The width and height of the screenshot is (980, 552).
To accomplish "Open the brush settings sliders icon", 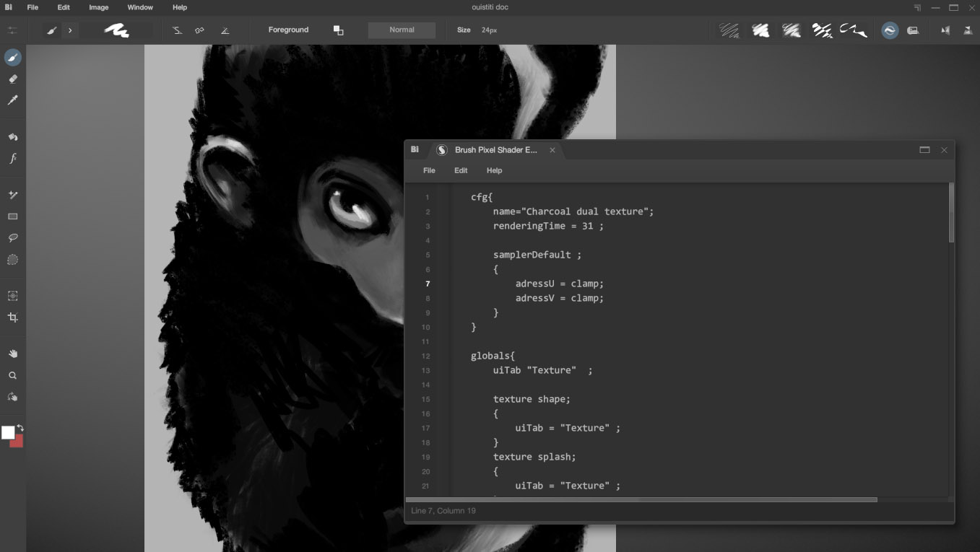I will click(13, 30).
